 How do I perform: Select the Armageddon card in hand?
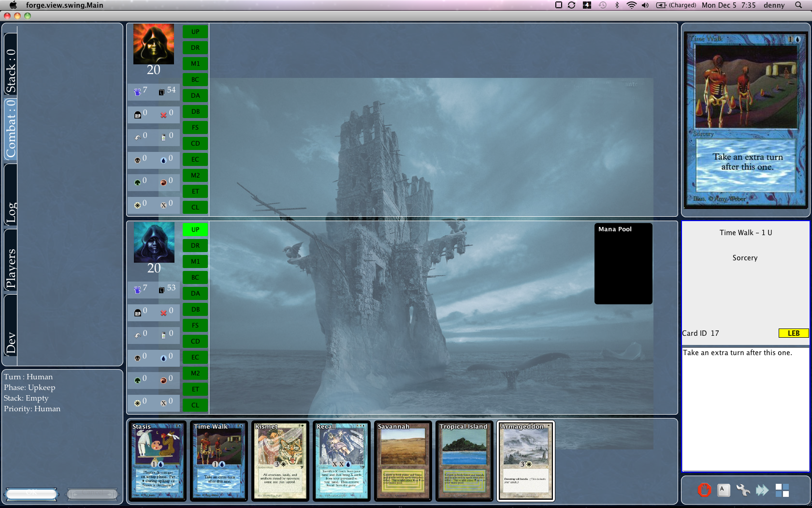tap(525, 461)
